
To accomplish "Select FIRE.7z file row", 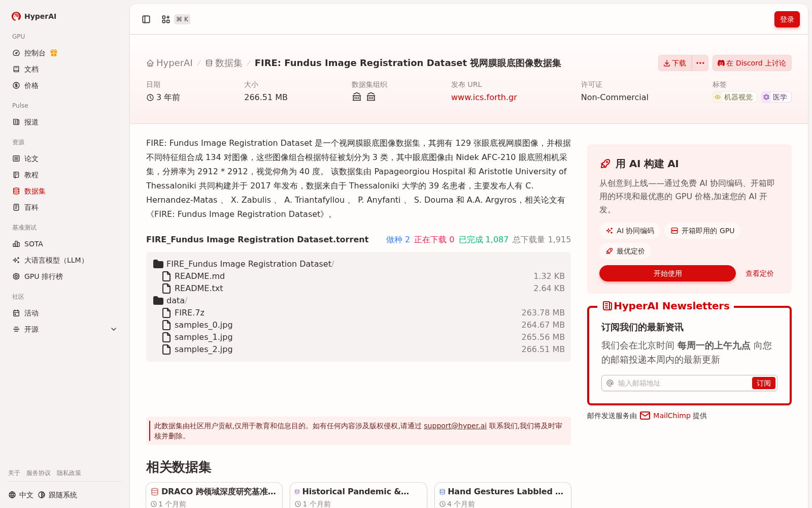I will point(358,312).
